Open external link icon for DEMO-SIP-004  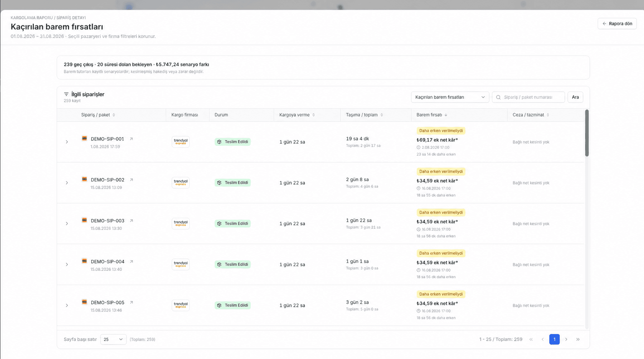[x=131, y=262]
